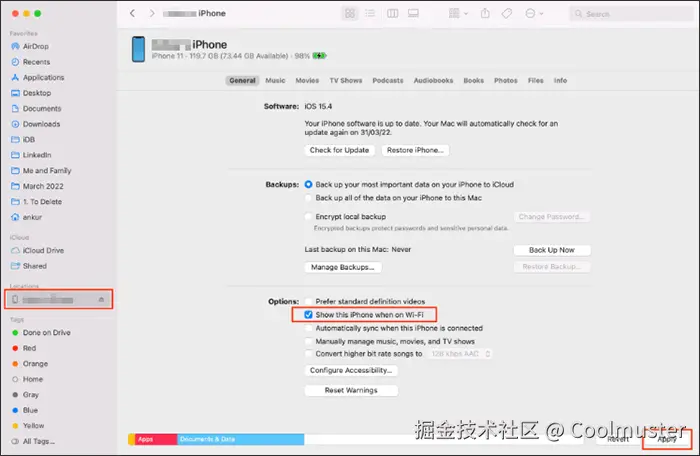The height and width of the screenshot is (456, 700).
Task: Select back up to iCloud option
Action: (x=308, y=184)
